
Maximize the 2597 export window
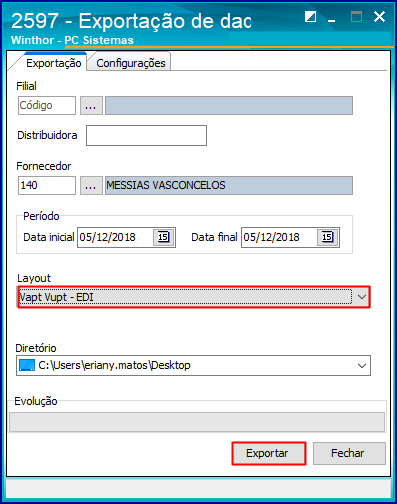(x=356, y=16)
